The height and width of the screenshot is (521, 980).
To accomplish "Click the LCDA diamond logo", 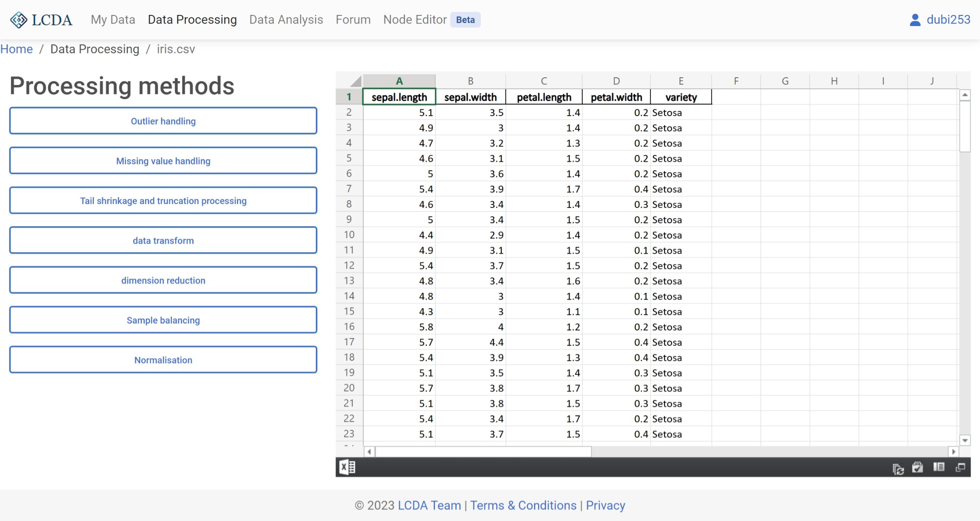I will (19, 20).
